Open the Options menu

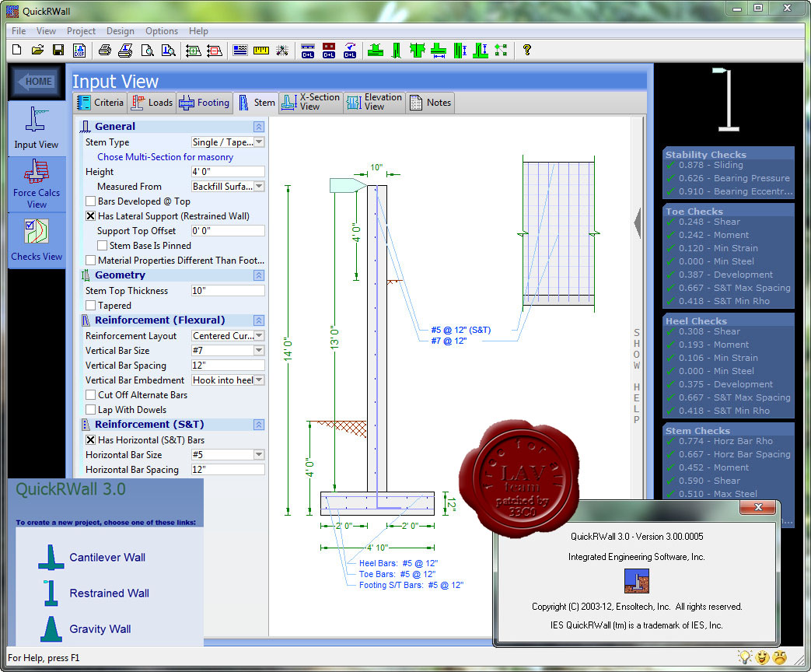[x=162, y=31]
